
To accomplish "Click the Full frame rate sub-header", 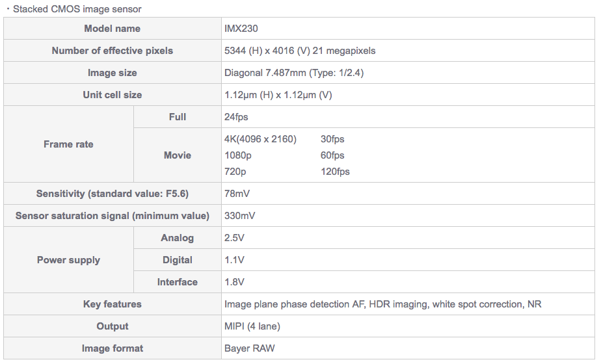I will [178, 117].
